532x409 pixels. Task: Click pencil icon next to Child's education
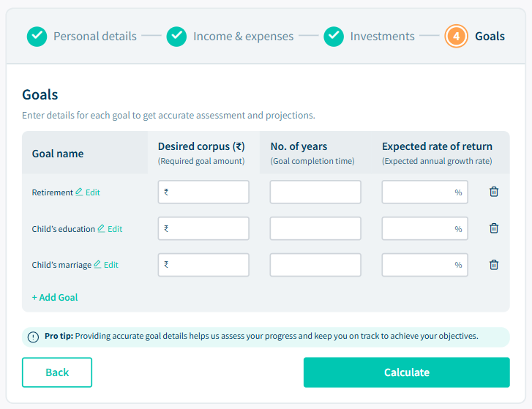coord(101,228)
